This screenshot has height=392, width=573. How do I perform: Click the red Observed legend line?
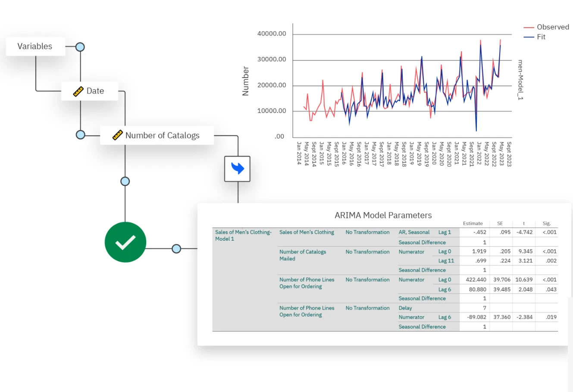point(529,27)
